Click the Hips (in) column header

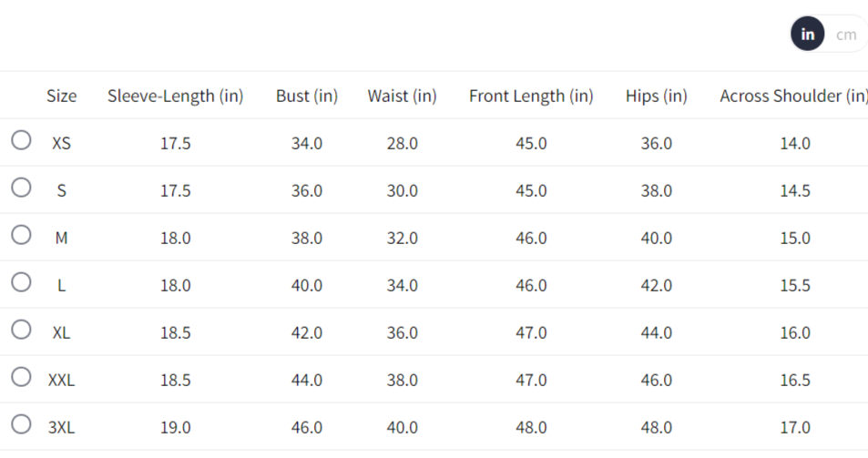pyautogui.click(x=657, y=96)
